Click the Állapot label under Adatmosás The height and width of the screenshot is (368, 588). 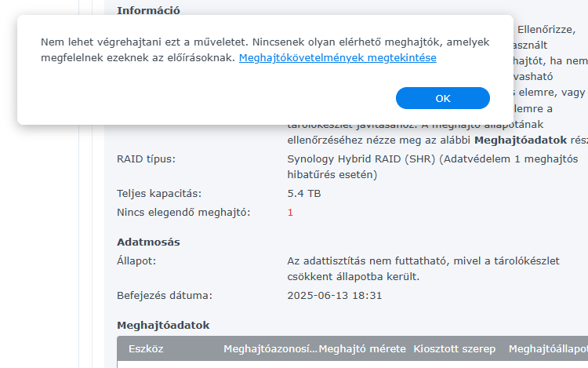click(136, 261)
